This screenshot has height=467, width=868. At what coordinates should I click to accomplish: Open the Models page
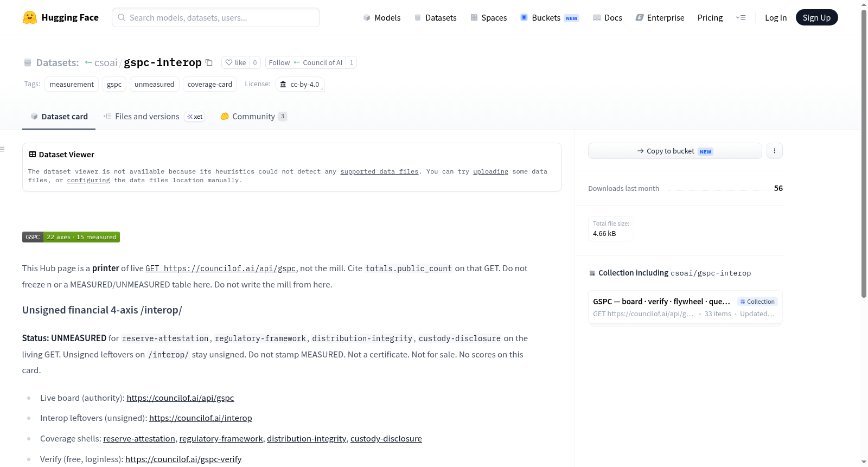pyautogui.click(x=382, y=17)
